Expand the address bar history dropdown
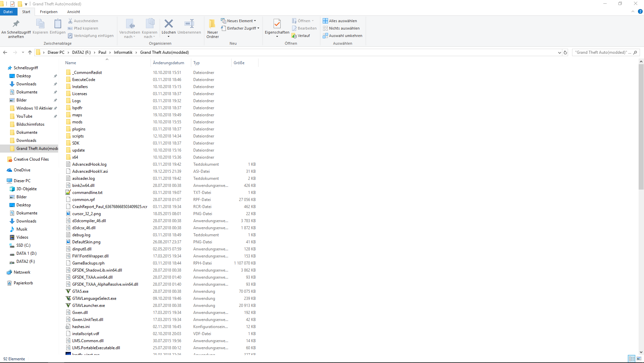644x363 pixels. [x=560, y=52]
